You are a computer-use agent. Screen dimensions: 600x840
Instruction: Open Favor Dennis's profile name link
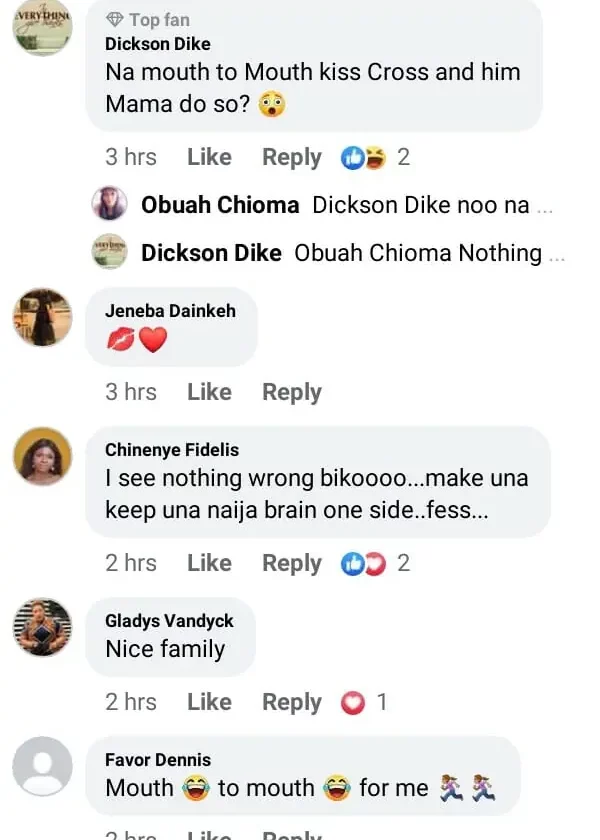click(158, 760)
